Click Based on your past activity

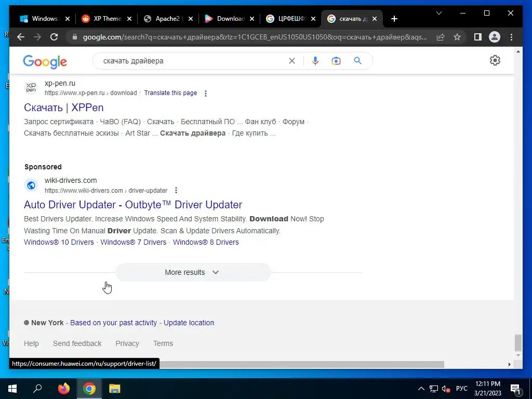tap(113, 323)
